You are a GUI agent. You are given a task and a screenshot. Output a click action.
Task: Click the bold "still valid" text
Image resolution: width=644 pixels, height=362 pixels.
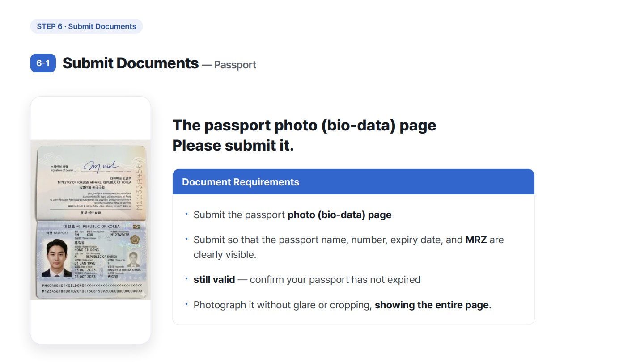(x=214, y=280)
